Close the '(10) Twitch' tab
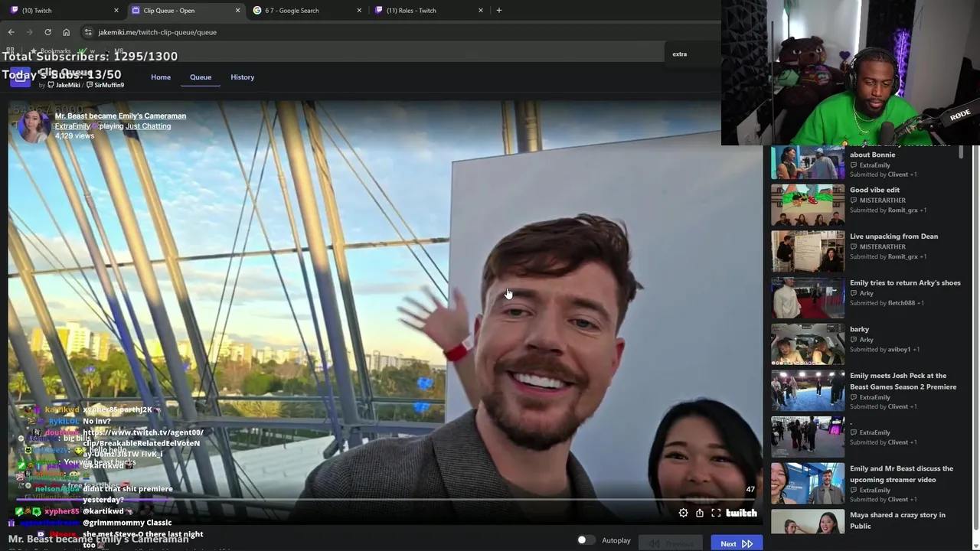The image size is (980, 551). point(116,10)
